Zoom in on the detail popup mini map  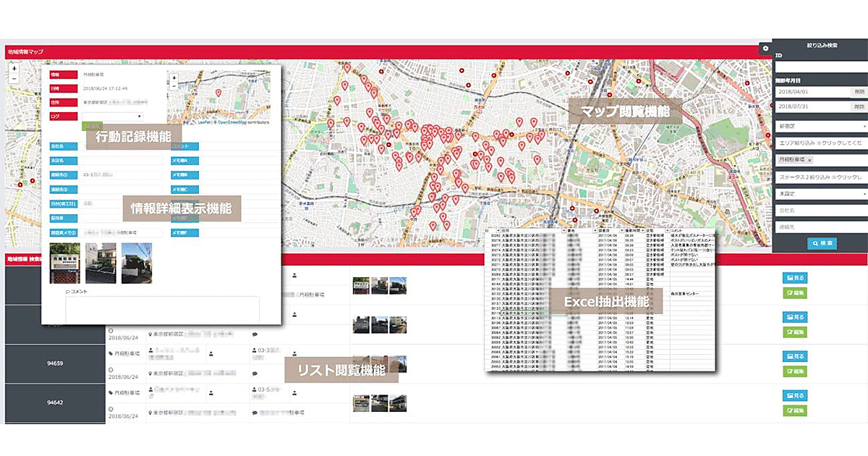click(174, 77)
